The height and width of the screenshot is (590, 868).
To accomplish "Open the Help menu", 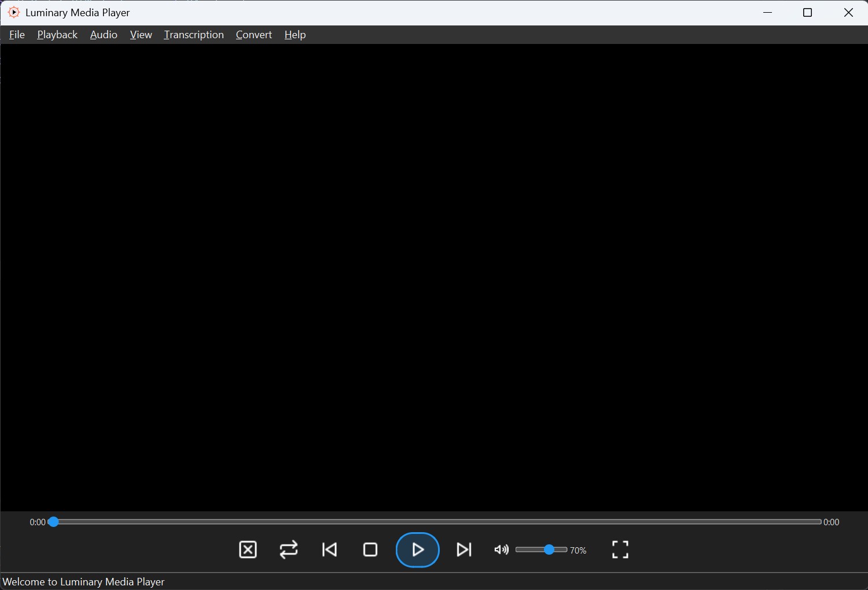I will (x=295, y=35).
